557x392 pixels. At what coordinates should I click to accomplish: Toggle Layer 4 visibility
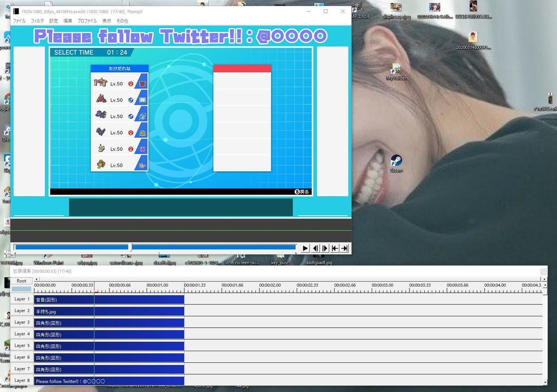click(22, 334)
